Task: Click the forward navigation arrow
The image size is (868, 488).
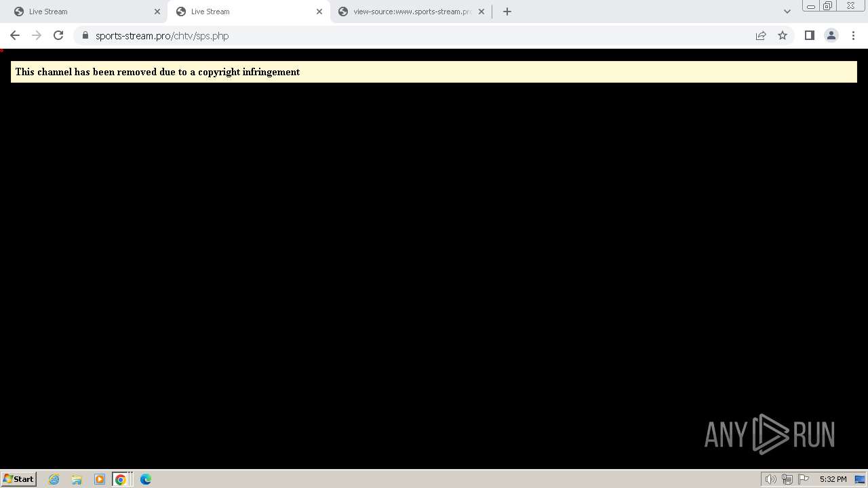Action: pyautogui.click(x=37, y=35)
